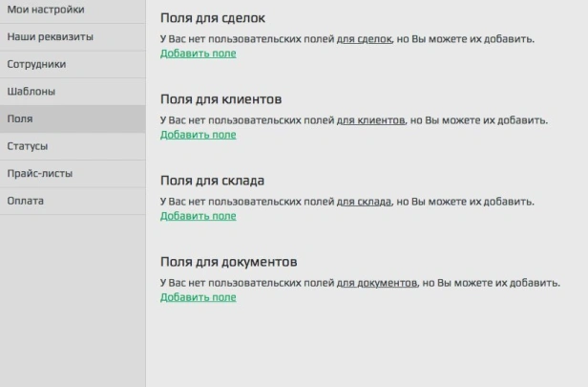Click Добавить поле under Поля для клиентов
The width and height of the screenshot is (588, 387).
tap(198, 135)
